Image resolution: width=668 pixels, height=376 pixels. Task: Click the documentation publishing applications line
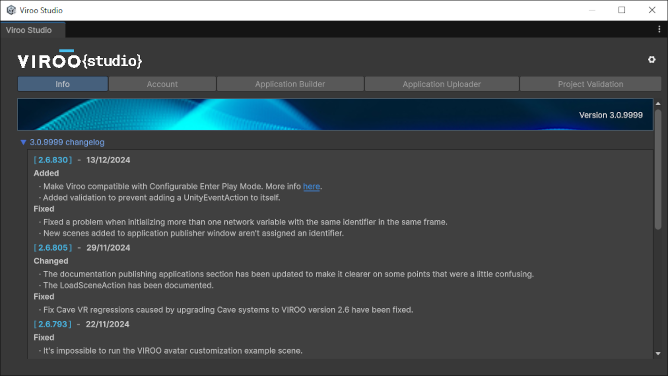[x=286, y=274]
